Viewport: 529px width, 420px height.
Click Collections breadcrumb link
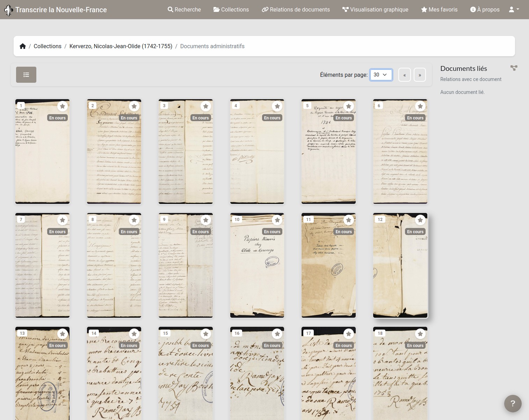(48, 46)
